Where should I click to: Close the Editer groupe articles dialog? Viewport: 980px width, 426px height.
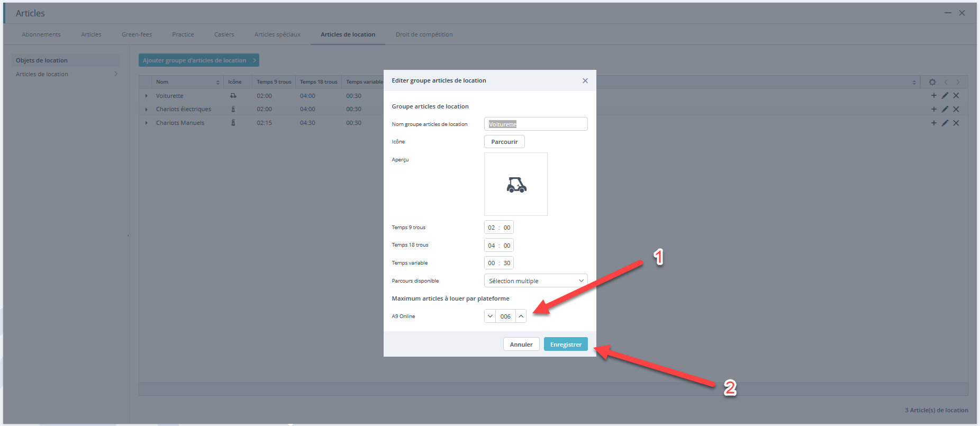click(x=585, y=80)
